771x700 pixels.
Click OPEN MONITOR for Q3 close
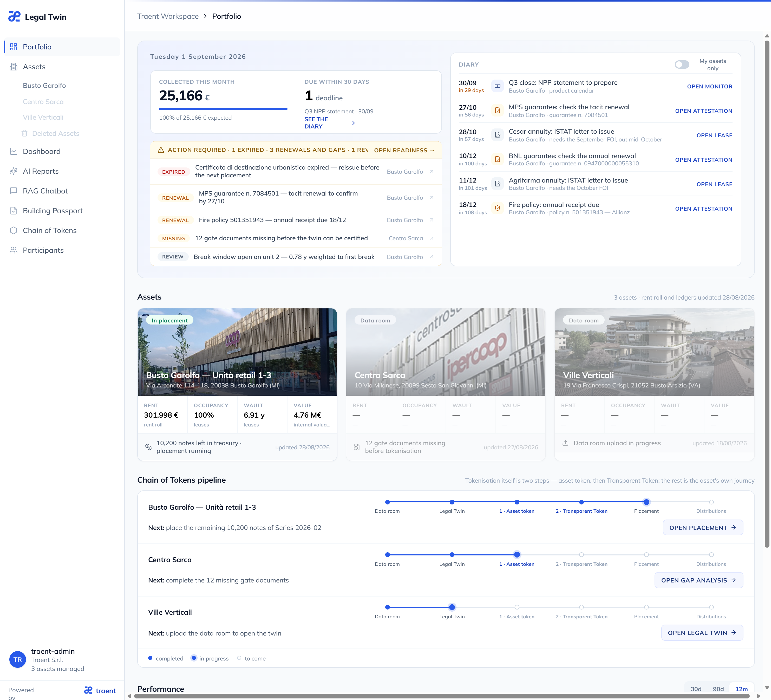[x=709, y=86]
